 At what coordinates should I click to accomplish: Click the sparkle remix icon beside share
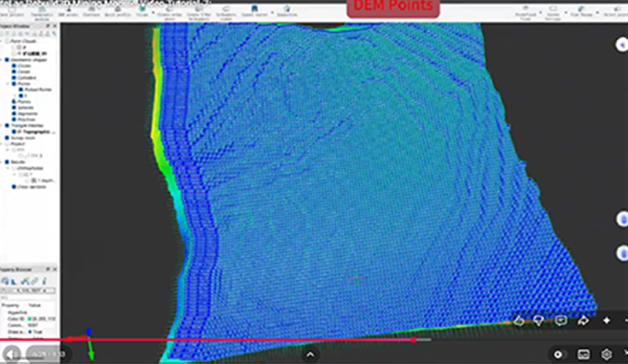(x=606, y=320)
